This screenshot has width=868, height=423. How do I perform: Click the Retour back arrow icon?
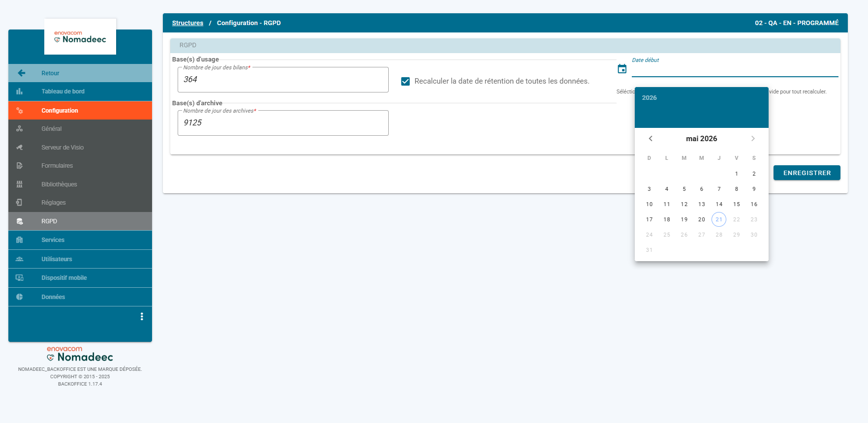pyautogui.click(x=21, y=73)
